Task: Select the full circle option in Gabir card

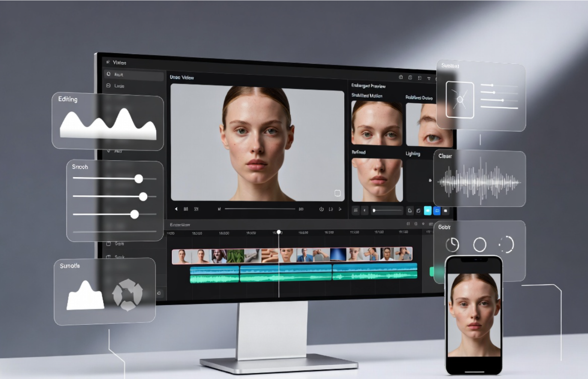Action: pos(480,245)
